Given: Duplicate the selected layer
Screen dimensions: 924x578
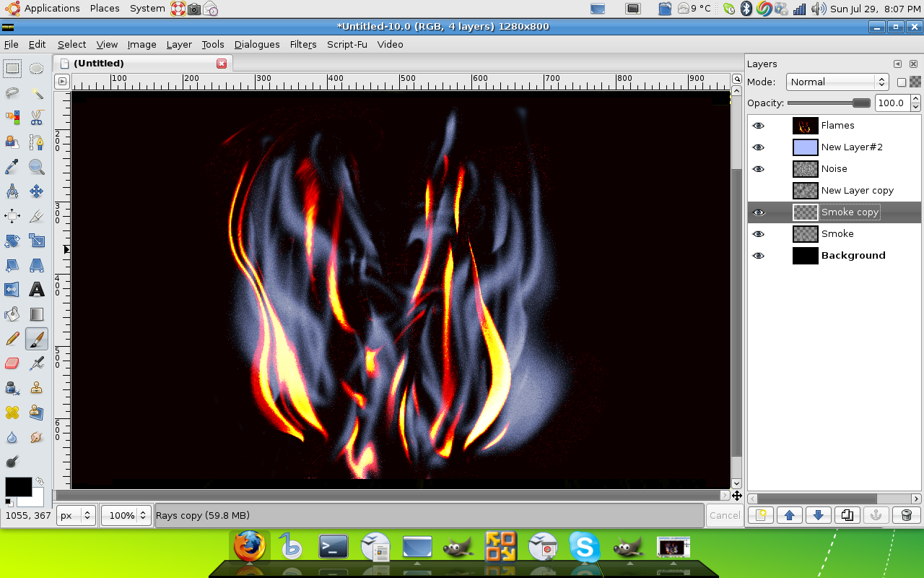Looking at the screenshot, I should 847,515.
